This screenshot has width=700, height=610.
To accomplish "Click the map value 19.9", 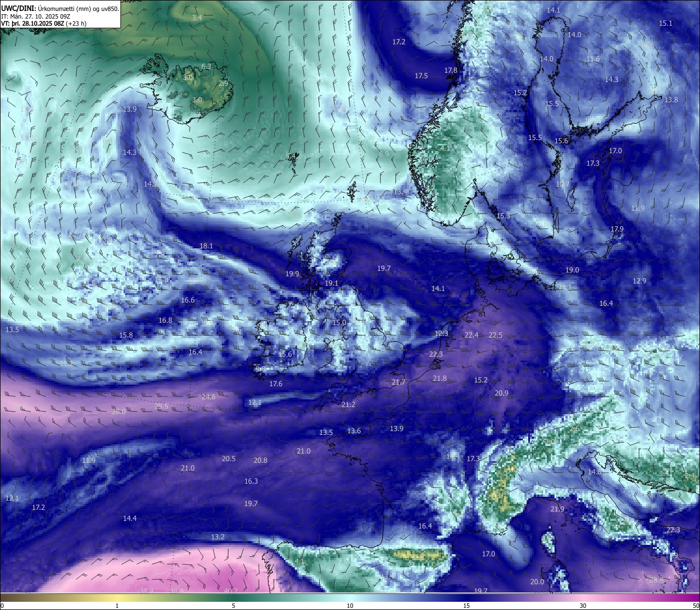I will pyautogui.click(x=292, y=274).
